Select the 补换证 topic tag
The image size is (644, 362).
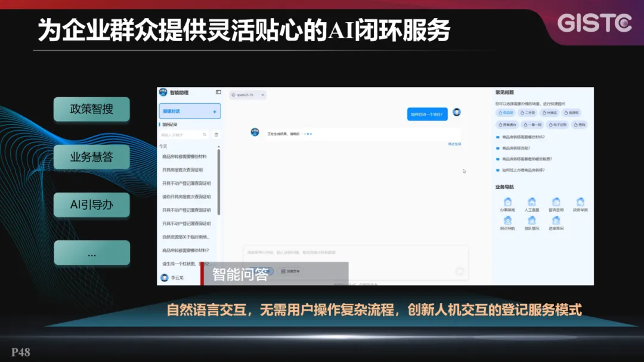(x=550, y=113)
